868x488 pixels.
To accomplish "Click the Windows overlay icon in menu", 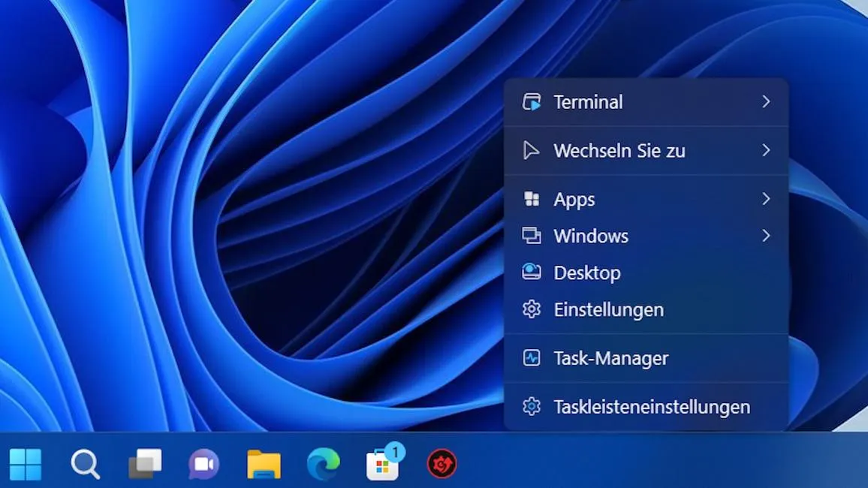I will tap(532, 236).
